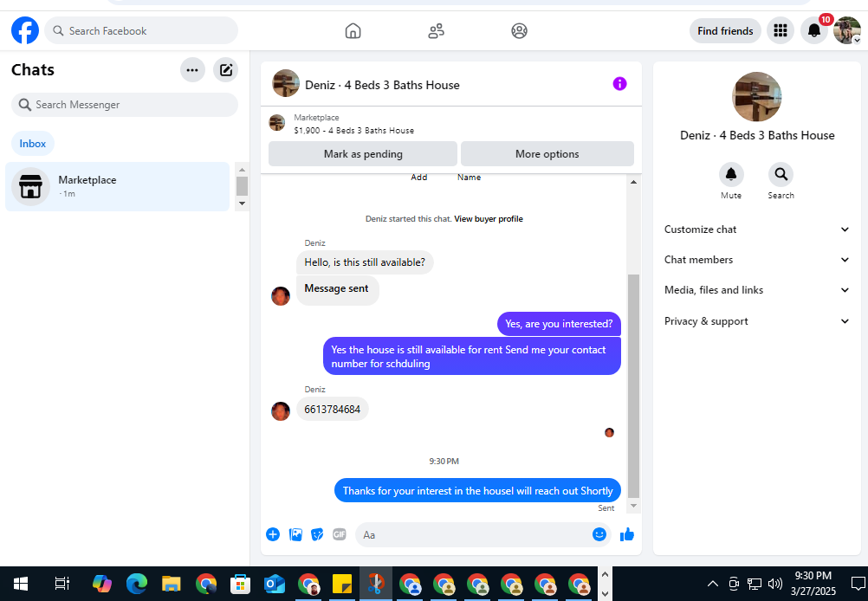Open the Home feed icon
Screen dimensions: 868x601
pos(353,30)
